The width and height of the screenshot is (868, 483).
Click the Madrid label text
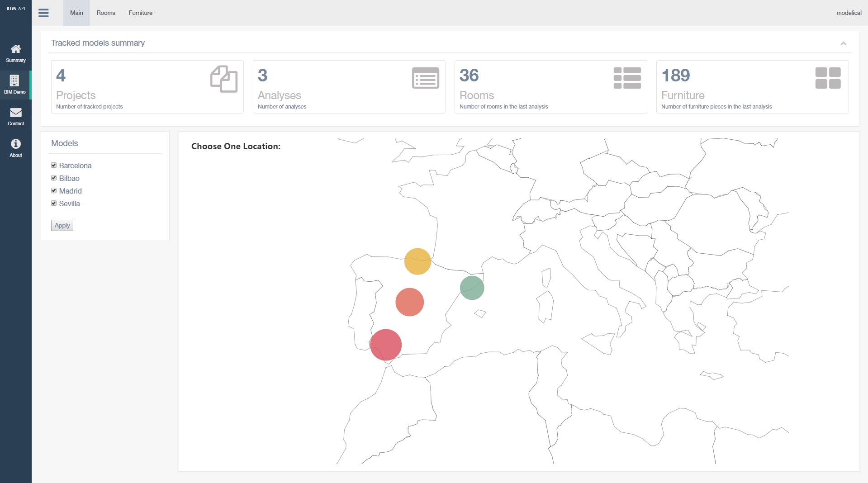point(71,191)
